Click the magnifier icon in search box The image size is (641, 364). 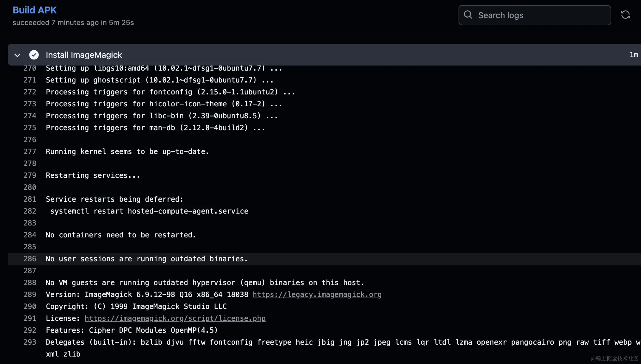coord(468,15)
